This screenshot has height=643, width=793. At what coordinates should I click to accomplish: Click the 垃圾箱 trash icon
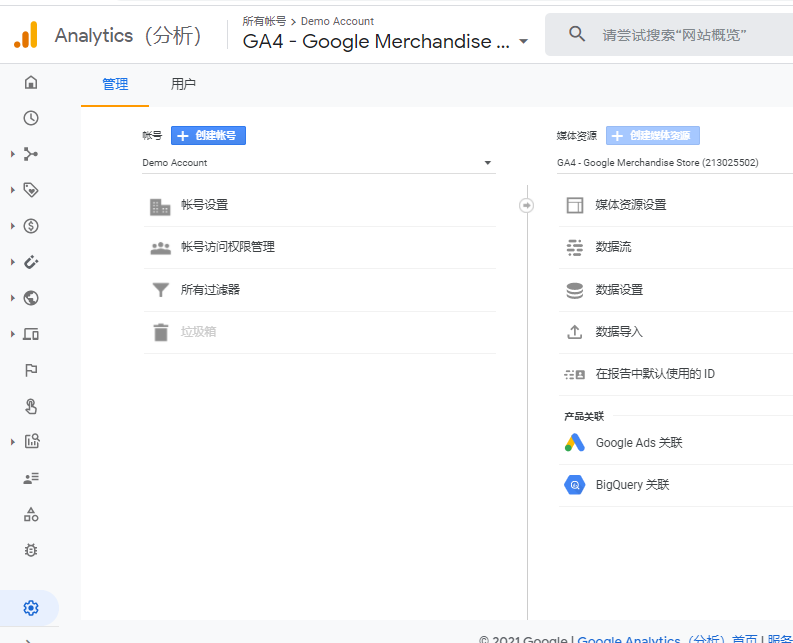pyautogui.click(x=160, y=332)
